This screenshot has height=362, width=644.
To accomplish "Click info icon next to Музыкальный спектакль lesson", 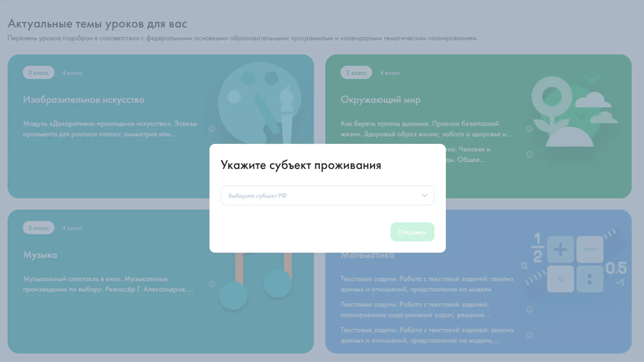I will coord(212,284).
